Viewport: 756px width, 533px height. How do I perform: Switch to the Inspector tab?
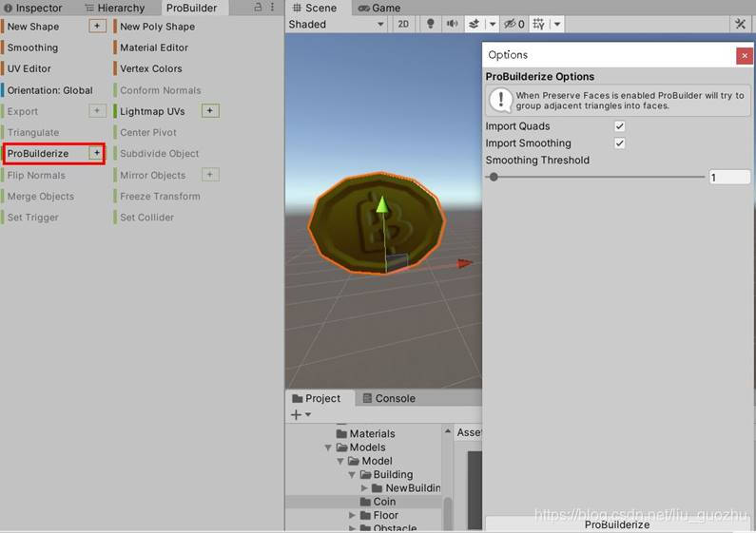(33, 8)
